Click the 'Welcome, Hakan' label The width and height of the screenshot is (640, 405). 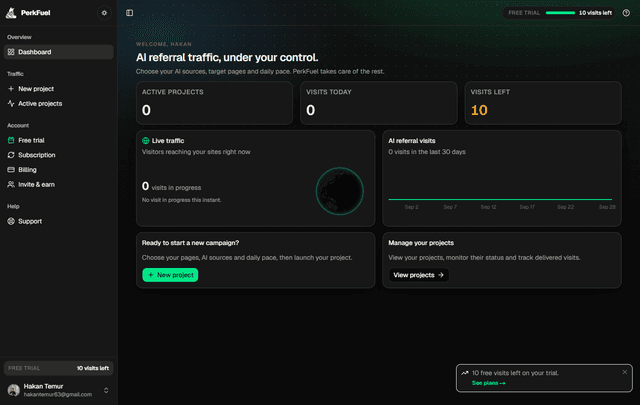[x=164, y=44]
